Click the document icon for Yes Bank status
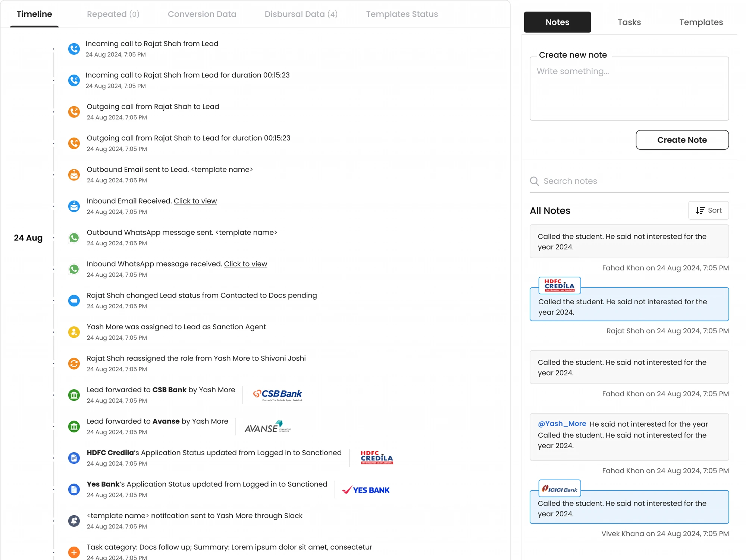 [74, 489]
